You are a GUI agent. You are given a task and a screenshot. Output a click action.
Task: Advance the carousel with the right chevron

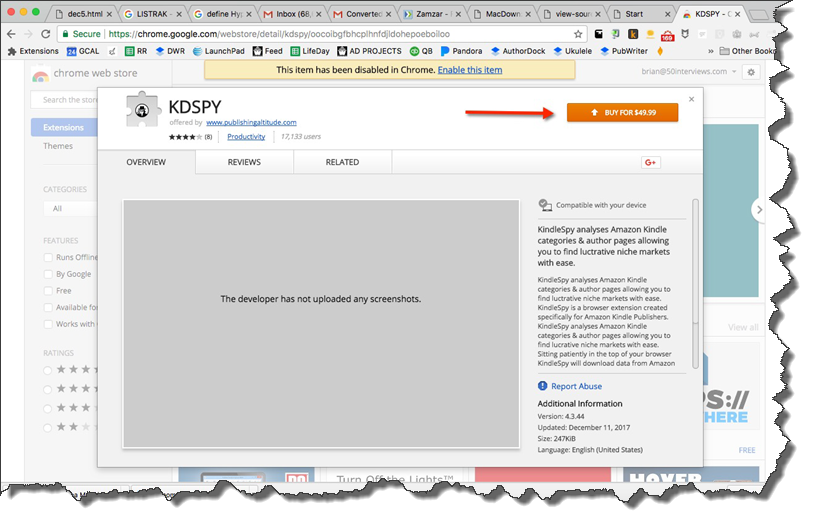pyautogui.click(x=759, y=209)
